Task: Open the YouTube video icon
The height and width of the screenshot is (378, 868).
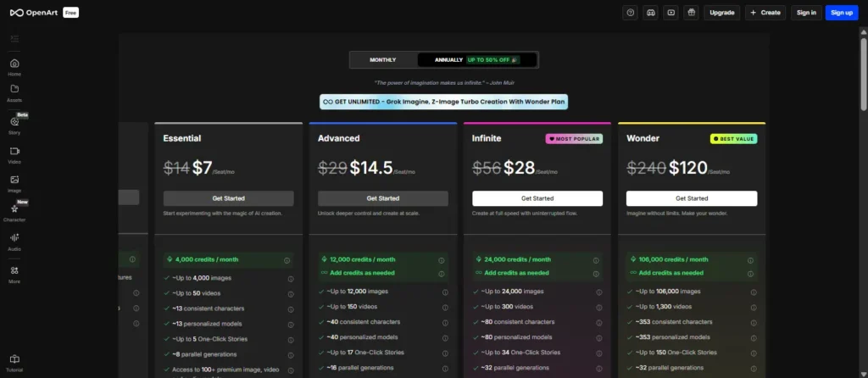Action: (671, 13)
